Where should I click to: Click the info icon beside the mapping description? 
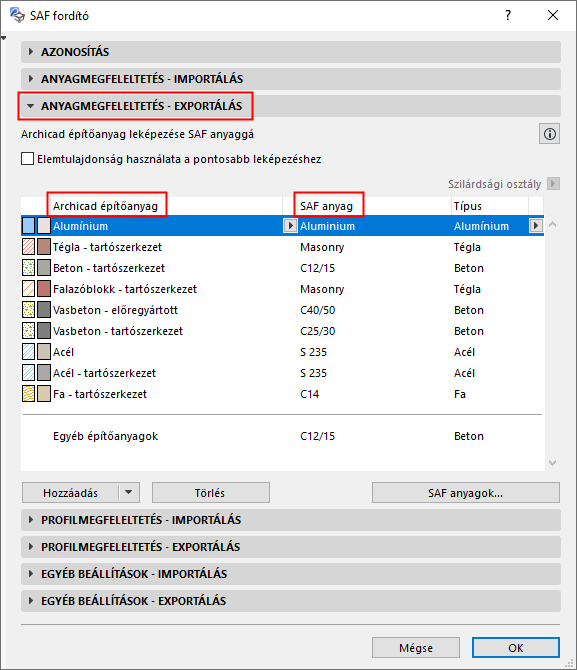tap(549, 134)
